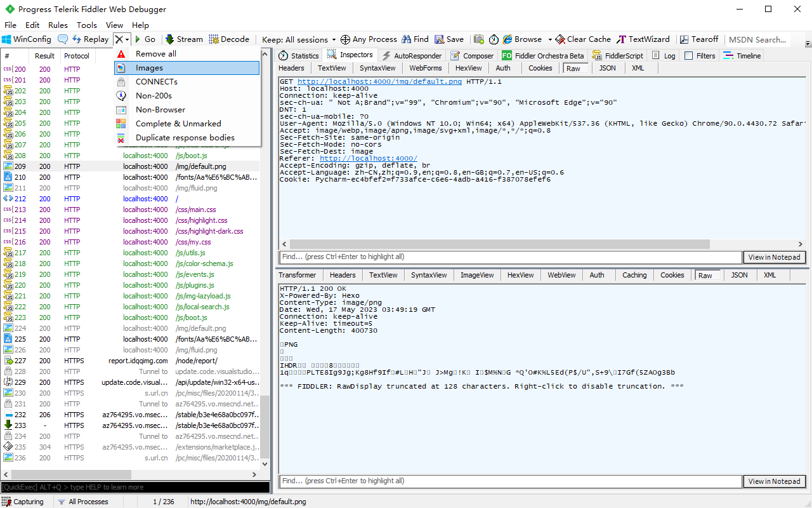
Task: Toggle Capturing in the status bar
Action: (x=23, y=502)
